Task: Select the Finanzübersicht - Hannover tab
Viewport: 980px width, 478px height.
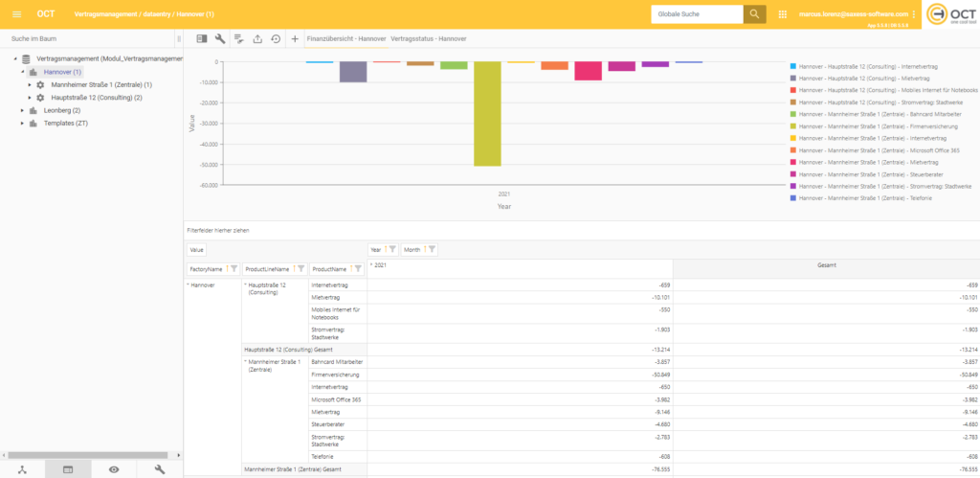Action: 346,39
